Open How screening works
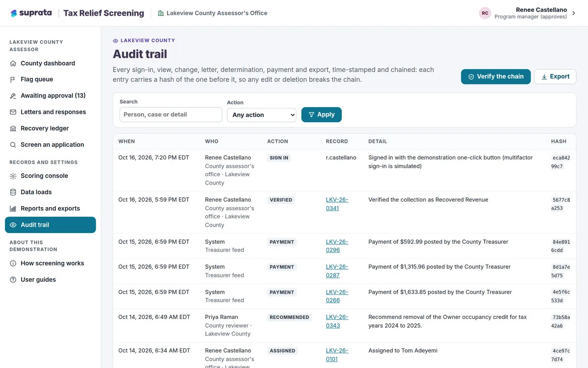 [x=50, y=263]
